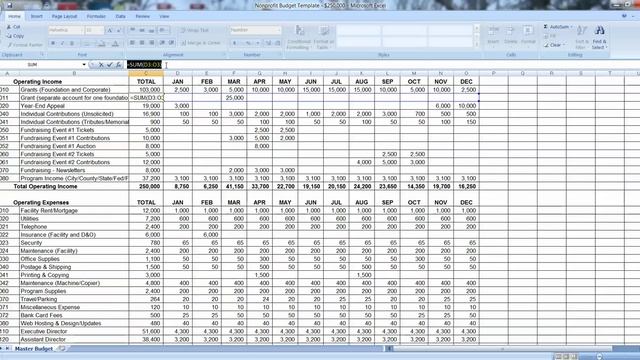
Task: Open the Format cells button in Cells
Action: [528, 36]
